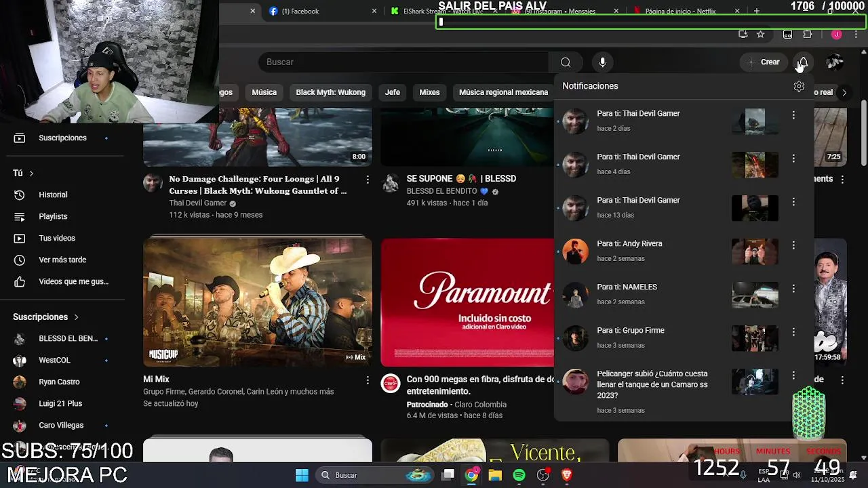This screenshot has height=488, width=868.
Task: Select the Jefe filter chip
Action: [x=393, y=92]
